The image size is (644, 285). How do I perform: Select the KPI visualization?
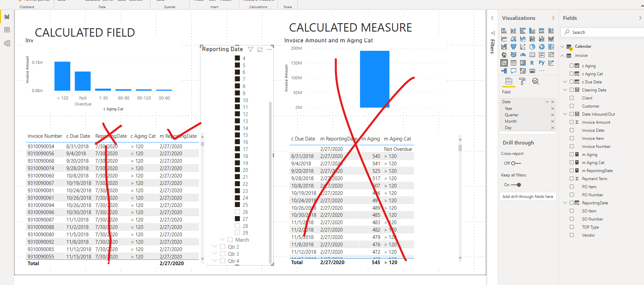click(x=551, y=55)
